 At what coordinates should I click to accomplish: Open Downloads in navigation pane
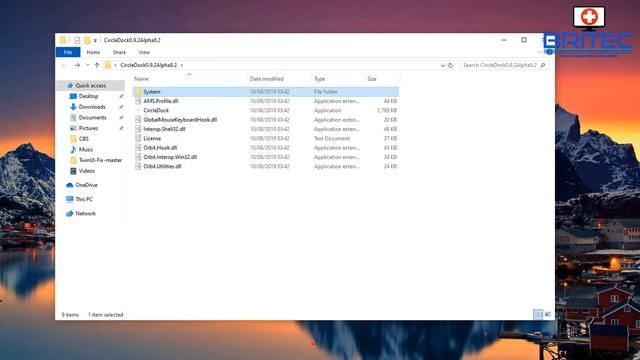(x=92, y=107)
